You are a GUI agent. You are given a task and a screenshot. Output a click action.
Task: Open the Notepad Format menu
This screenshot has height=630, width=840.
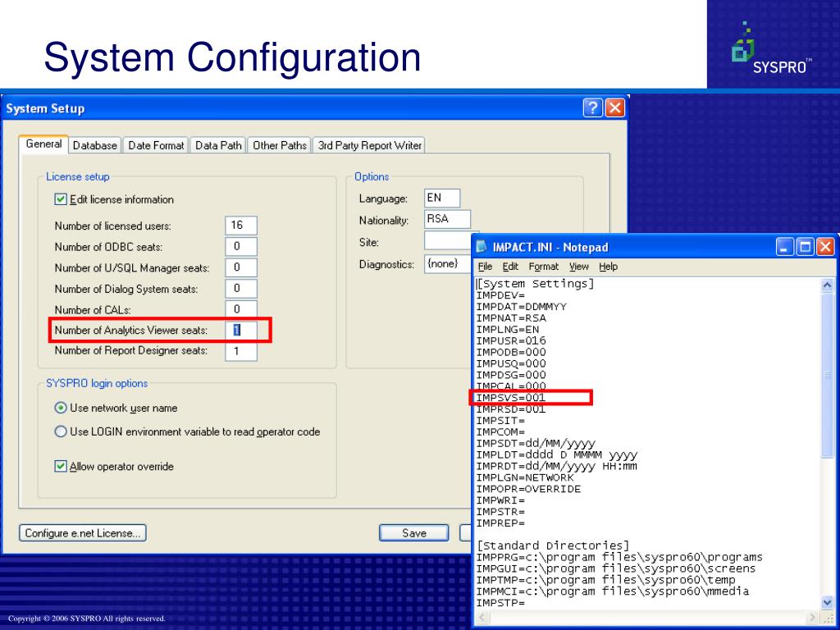point(543,267)
